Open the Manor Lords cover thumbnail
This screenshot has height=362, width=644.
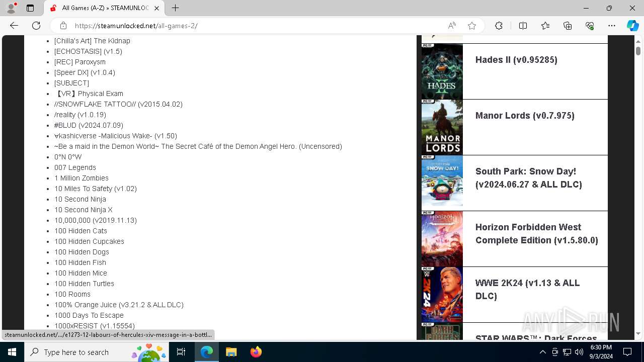442,127
